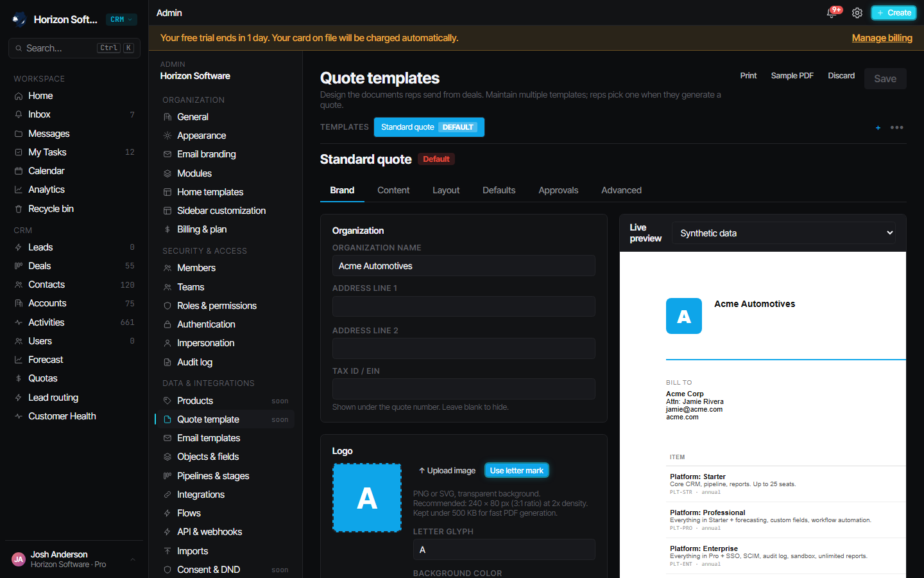Viewport: 924px width, 578px height.
Task: Click the Create button
Action: click(894, 13)
